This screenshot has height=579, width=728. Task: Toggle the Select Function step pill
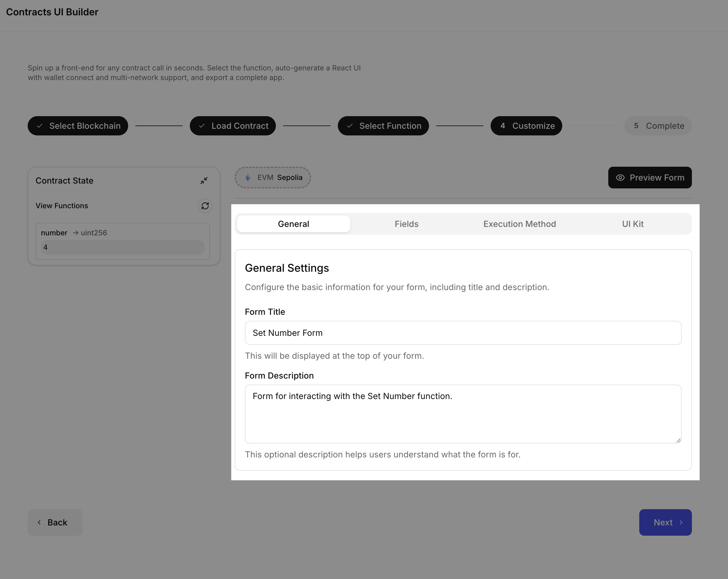click(383, 126)
